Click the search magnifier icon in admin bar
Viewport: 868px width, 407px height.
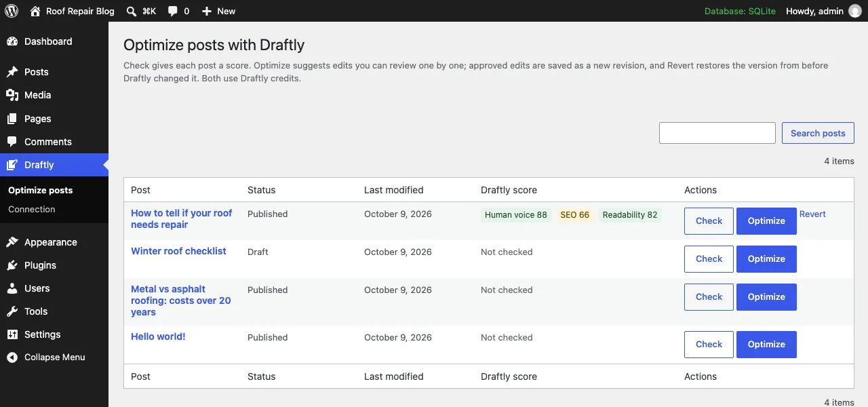(x=132, y=11)
